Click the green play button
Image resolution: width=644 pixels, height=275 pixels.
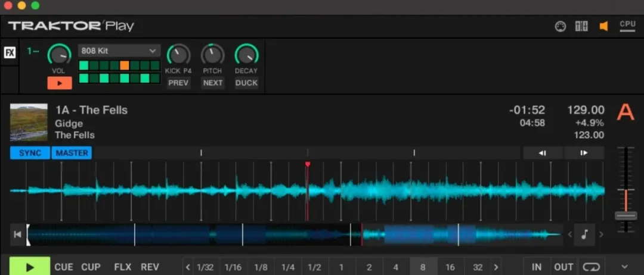(x=30, y=267)
